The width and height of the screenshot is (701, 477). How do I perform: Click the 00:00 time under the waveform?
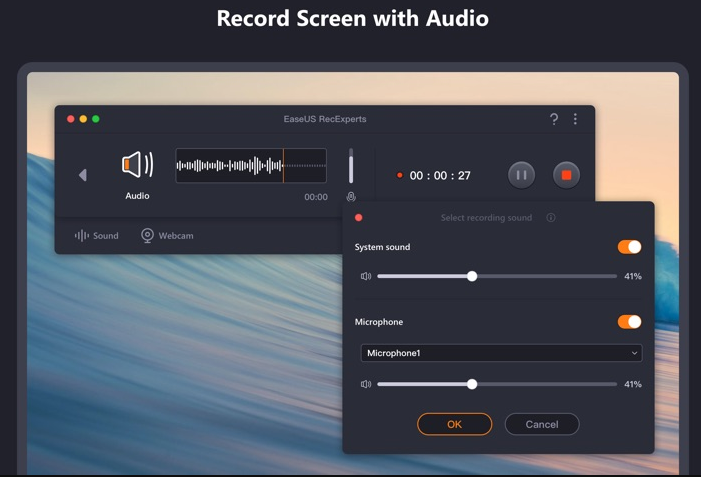pos(316,197)
